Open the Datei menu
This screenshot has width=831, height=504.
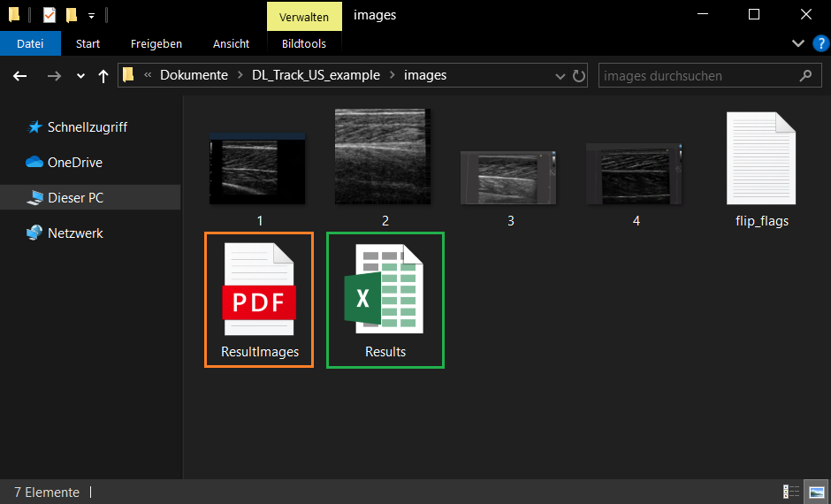(30, 43)
